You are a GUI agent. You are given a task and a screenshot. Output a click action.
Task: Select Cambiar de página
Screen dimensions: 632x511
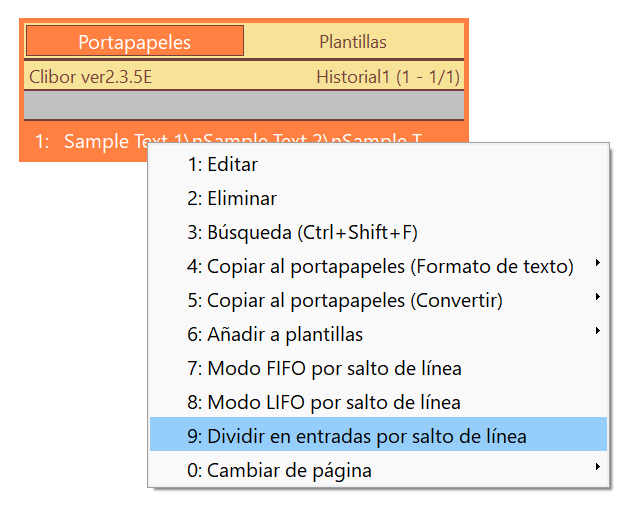point(378,470)
